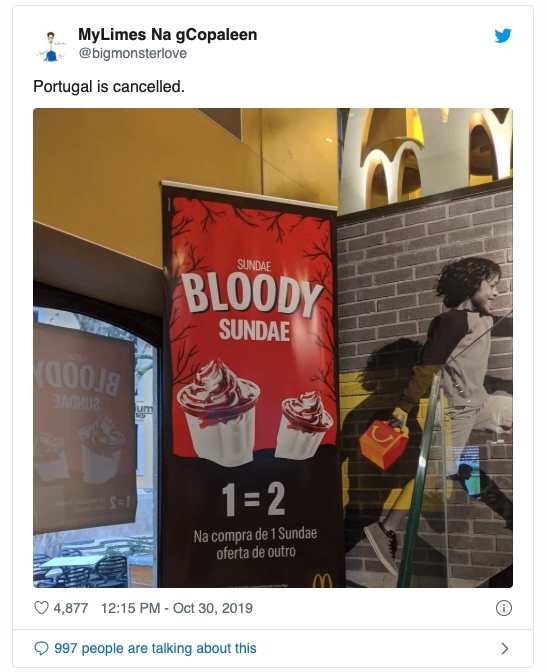Click the speech bubble reply icon
The height and width of the screenshot is (672, 547).
41,648
